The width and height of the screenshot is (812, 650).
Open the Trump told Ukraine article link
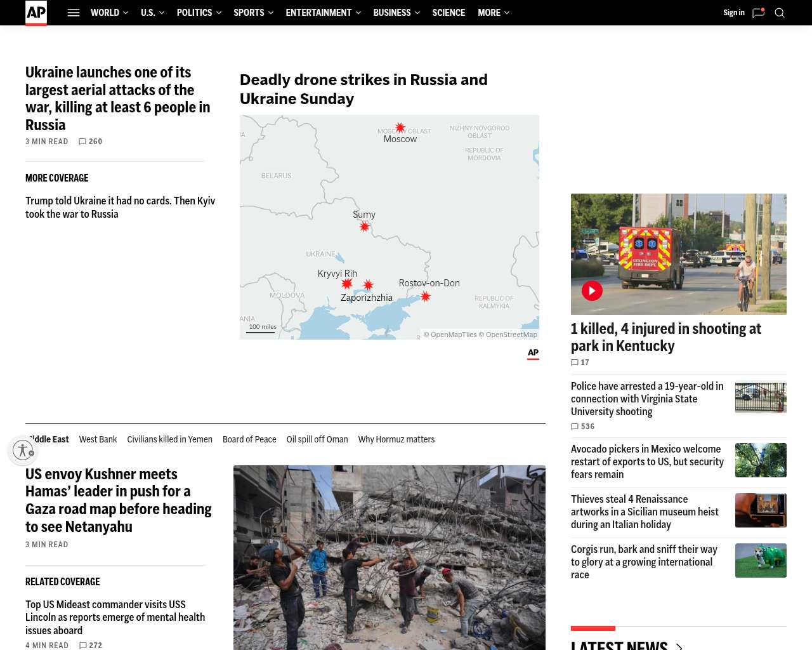121,208
